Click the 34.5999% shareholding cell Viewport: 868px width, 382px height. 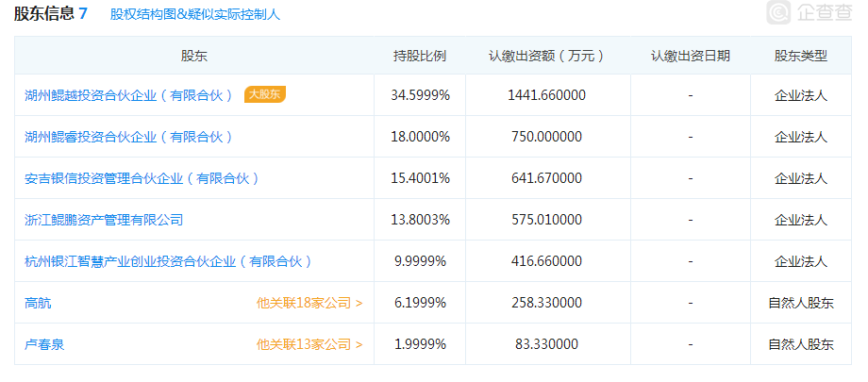coord(420,95)
